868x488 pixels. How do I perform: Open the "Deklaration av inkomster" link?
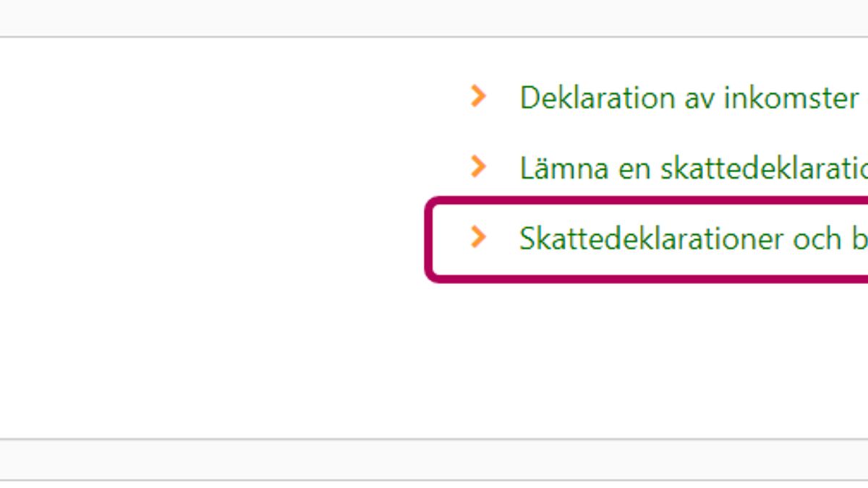coord(689,98)
